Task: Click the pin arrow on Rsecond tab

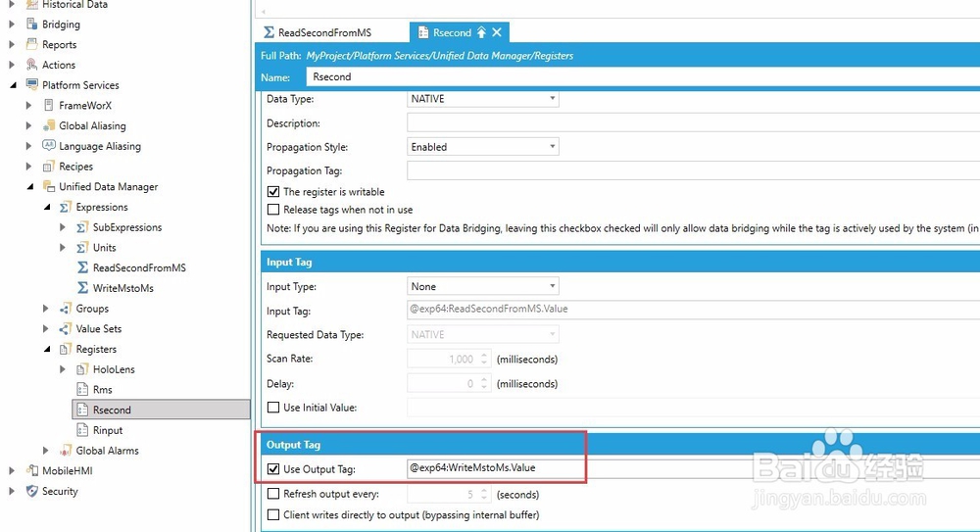Action: pyautogui.click(x=481, y=32)
